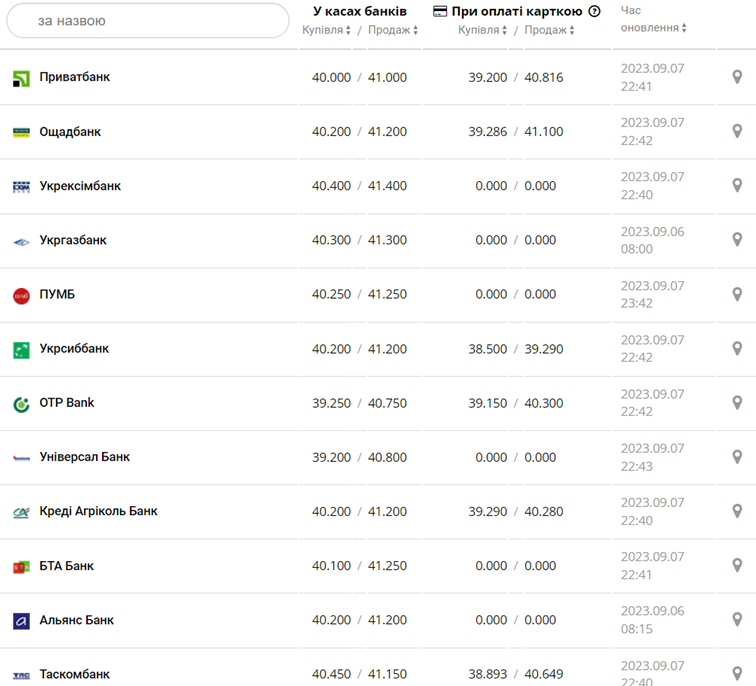Click the У касах банків column heading
Viewport: 756px width, 686px height.
(359, 12)
